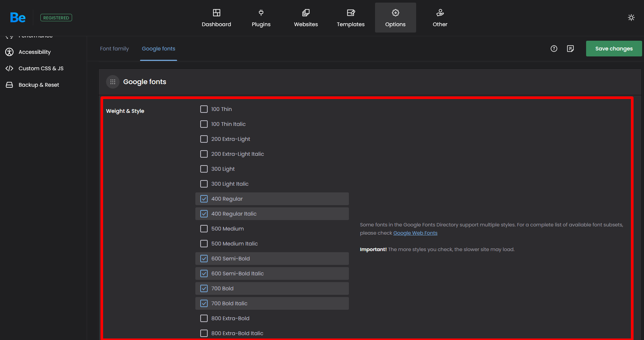Open the Options menu label

coord(395,24)
